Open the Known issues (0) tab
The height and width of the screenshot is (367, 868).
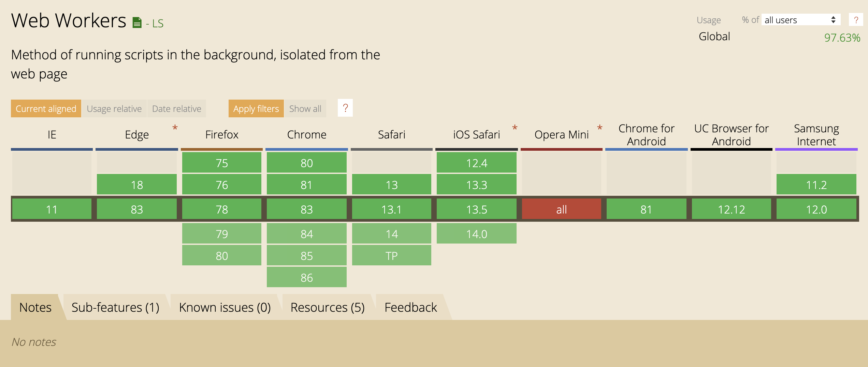tap(225, 307)
